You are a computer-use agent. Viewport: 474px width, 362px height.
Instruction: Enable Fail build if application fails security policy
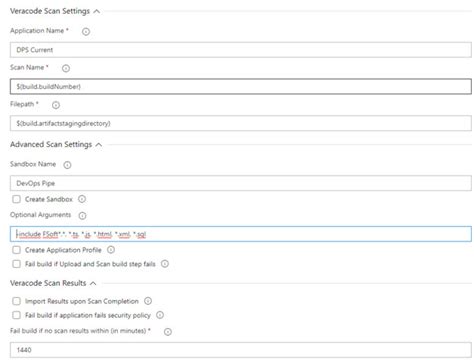(16, 315)
